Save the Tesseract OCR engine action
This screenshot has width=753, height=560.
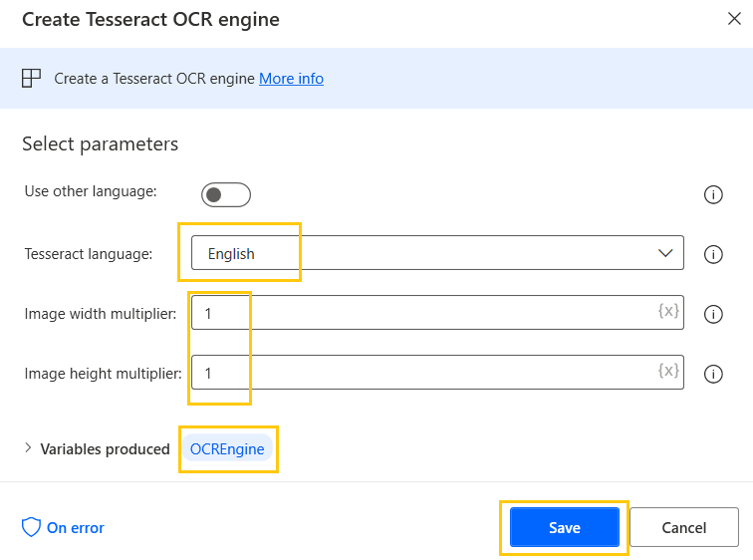click(565, 527)
